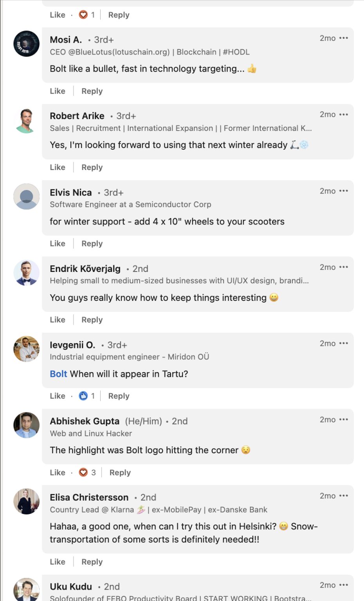Click the heart reaction icon under Abhishek Gupta's comment

(x=83, y=472)
